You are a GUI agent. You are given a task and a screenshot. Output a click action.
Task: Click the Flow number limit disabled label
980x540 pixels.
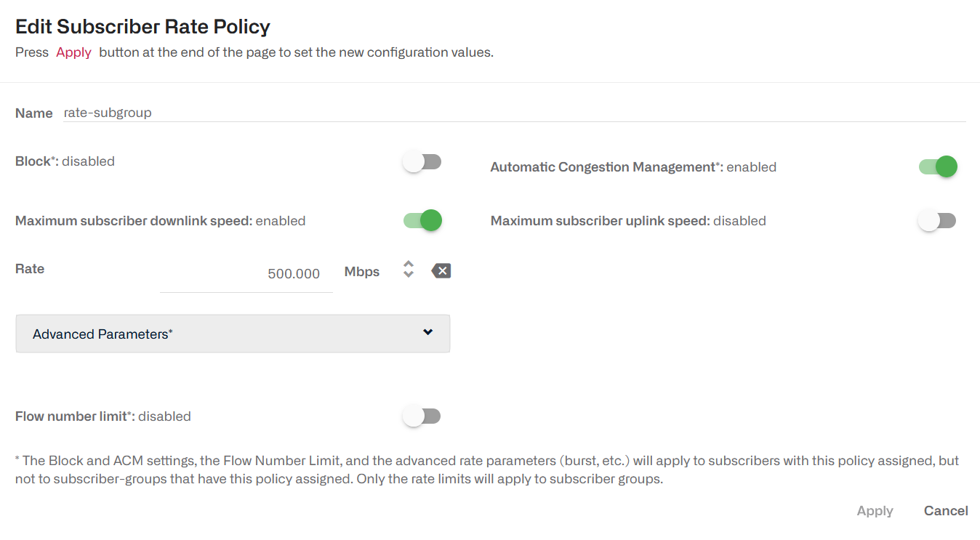103,416
